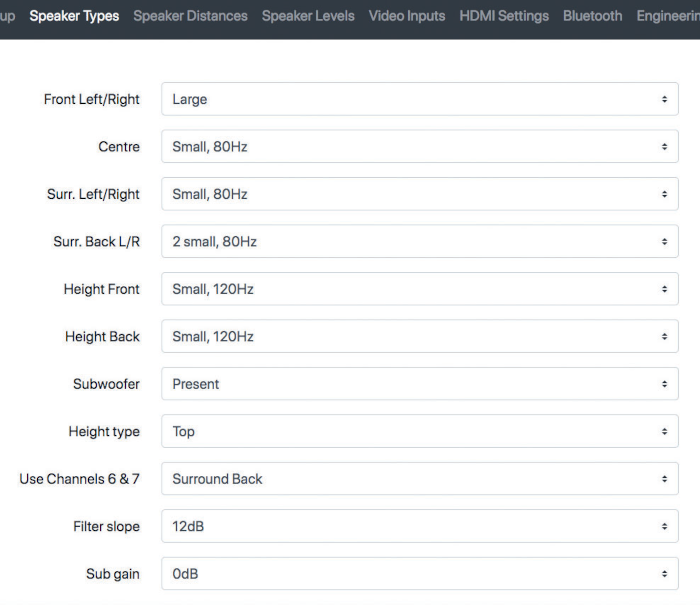Image resolution: width=700 pixels, height=605 pixels.
Task: Switch to the Speaker Levels tab
Action: pyautogui.click(x=308, y=16)
